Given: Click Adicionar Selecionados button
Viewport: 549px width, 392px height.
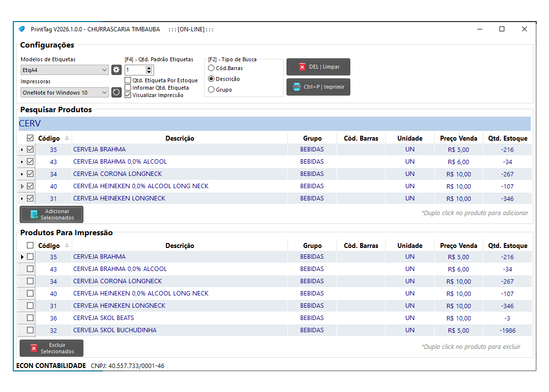Looking at the screenshot, I should [x=52, y=214].
